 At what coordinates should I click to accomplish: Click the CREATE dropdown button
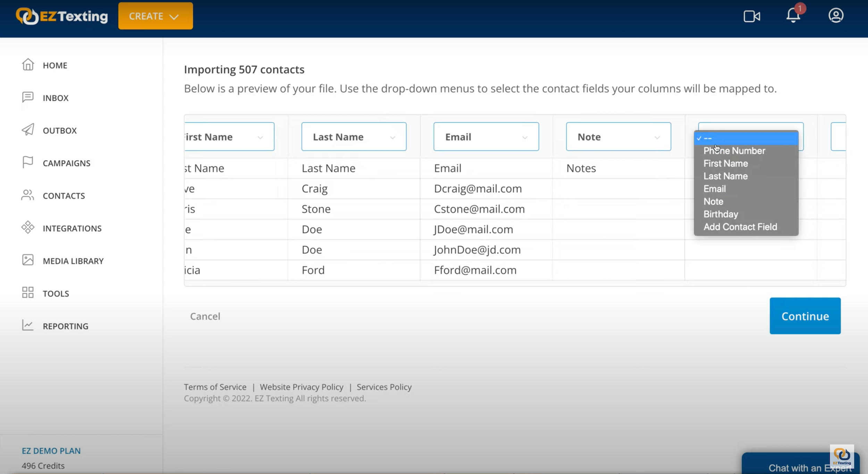pos(155,16)
